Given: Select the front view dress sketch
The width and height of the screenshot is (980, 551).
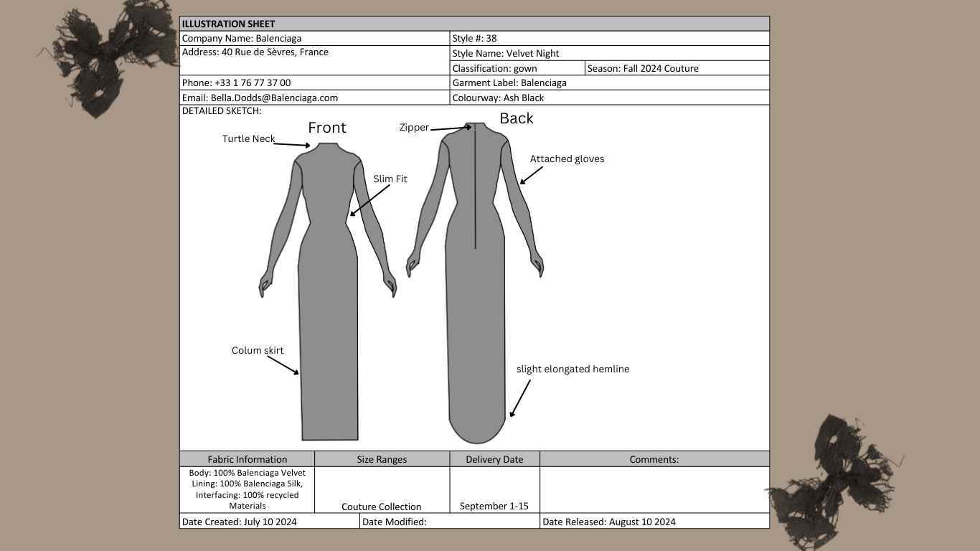Looking at the screenshot, I should (x=327, y=291).
